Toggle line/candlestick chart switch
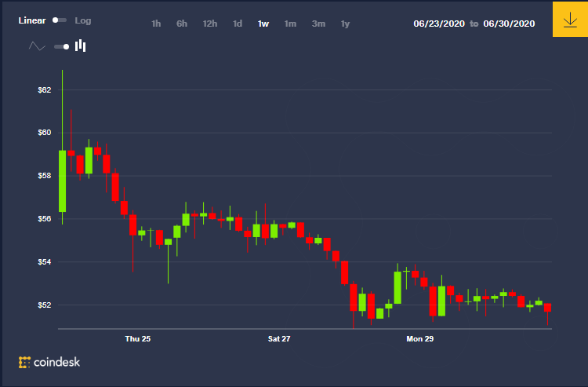Viewport: 588px width, 387px height. click(x=61, y=46)
